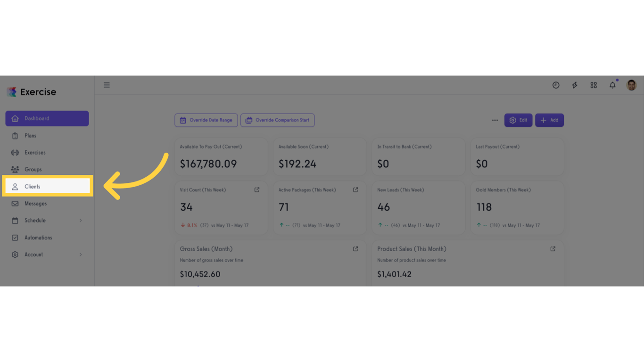This screenshot has width=644, height=362.
Task: Open the external link icon on Gross Sales chart
Action: click(x=355, y=248)
